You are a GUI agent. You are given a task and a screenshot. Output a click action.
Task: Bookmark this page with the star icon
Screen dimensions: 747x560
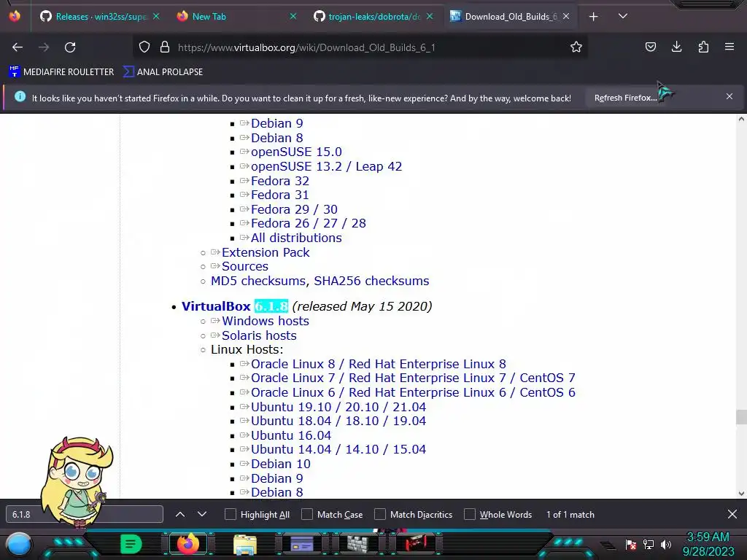[576, 47]
